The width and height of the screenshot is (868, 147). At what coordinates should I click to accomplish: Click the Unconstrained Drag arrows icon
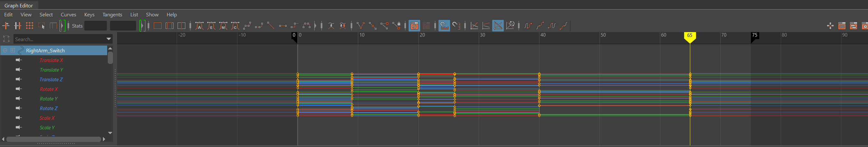pyautogui.click(x=830, y=26)
